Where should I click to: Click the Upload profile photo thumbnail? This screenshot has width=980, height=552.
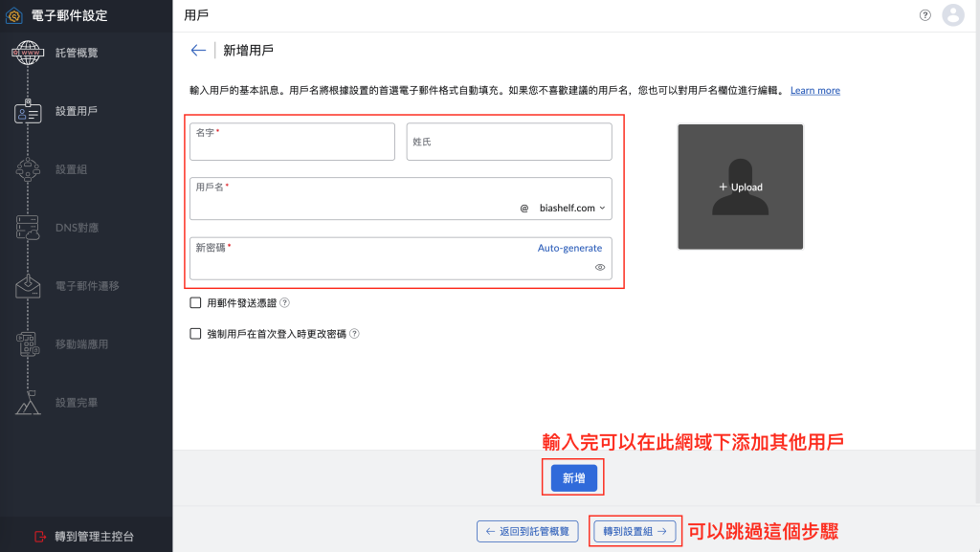point(741,187)
